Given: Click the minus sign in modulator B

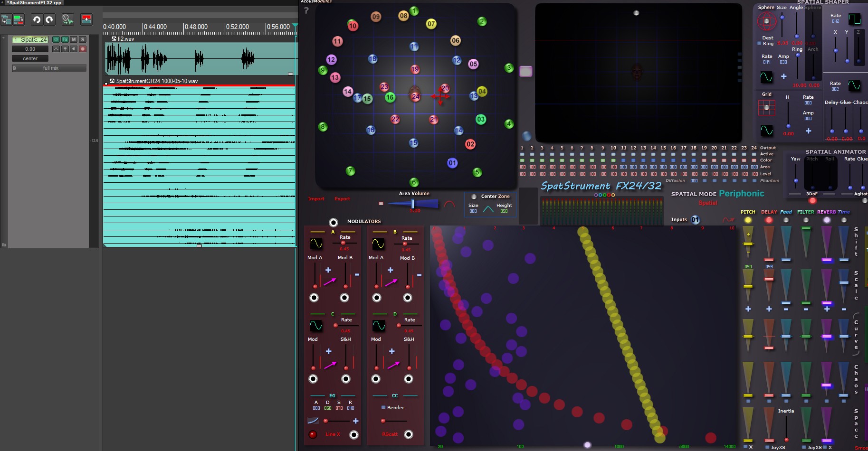Looking at the screenshot, I should coord(419,275).
